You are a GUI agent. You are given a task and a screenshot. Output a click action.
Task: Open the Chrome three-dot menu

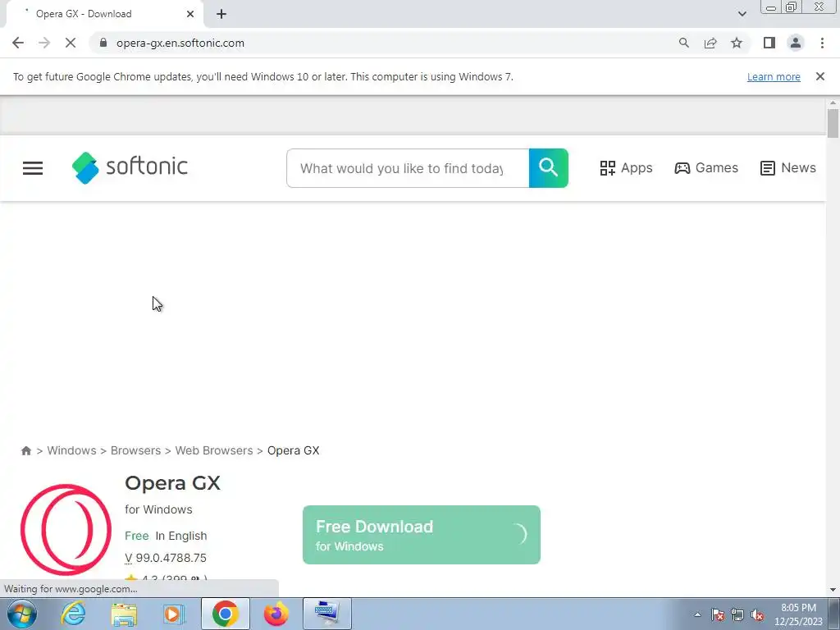[822, 43]
